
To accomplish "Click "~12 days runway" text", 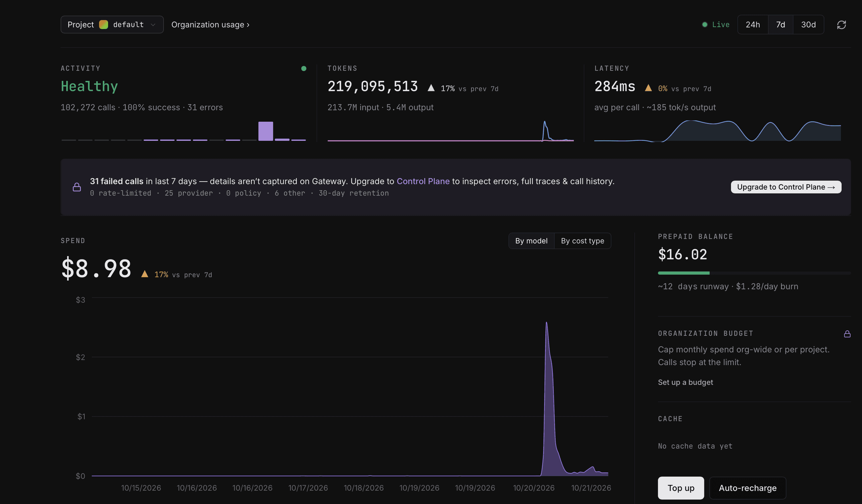I will [x=693, y=286].
